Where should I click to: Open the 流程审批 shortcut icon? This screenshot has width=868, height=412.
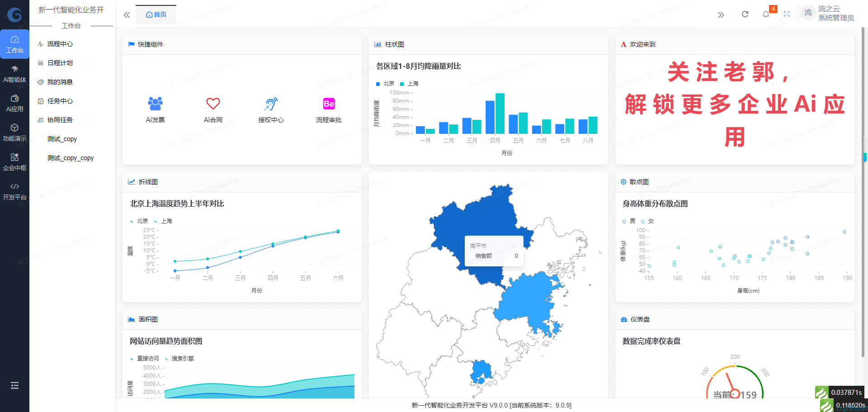tap(329, 104)
